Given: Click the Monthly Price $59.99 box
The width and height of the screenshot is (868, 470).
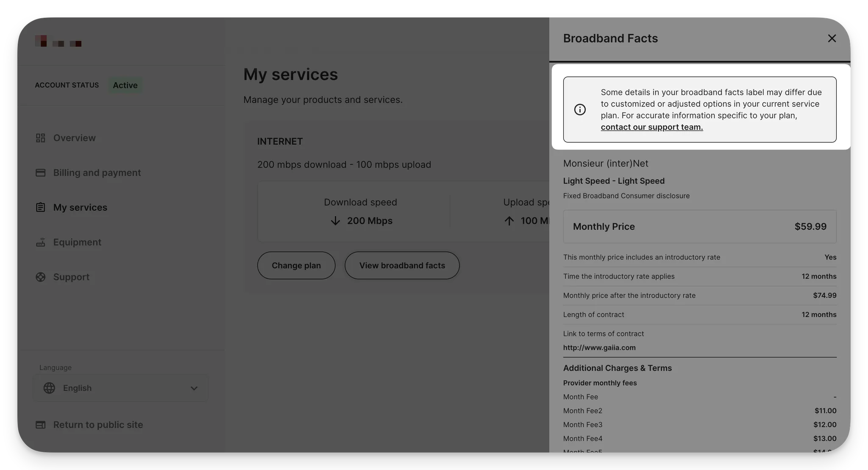Looking at the screenshot, I should [x=700, y=227].
